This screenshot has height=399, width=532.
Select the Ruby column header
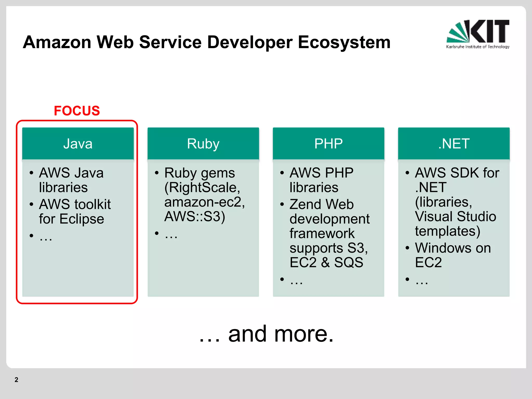tap(203, 144)
